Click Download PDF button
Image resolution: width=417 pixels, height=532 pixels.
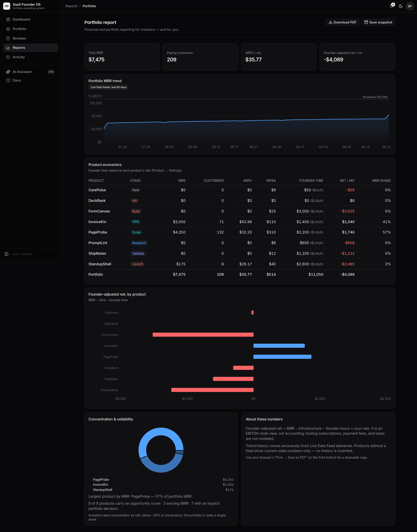coord(342,22)
